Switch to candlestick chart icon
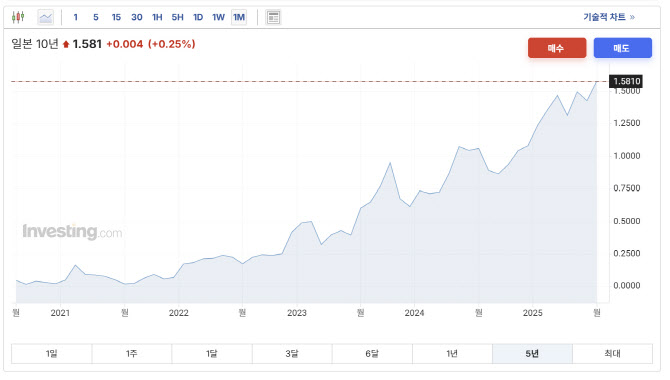The width and height of the screenshot is (670, 380). pos(18,17)
